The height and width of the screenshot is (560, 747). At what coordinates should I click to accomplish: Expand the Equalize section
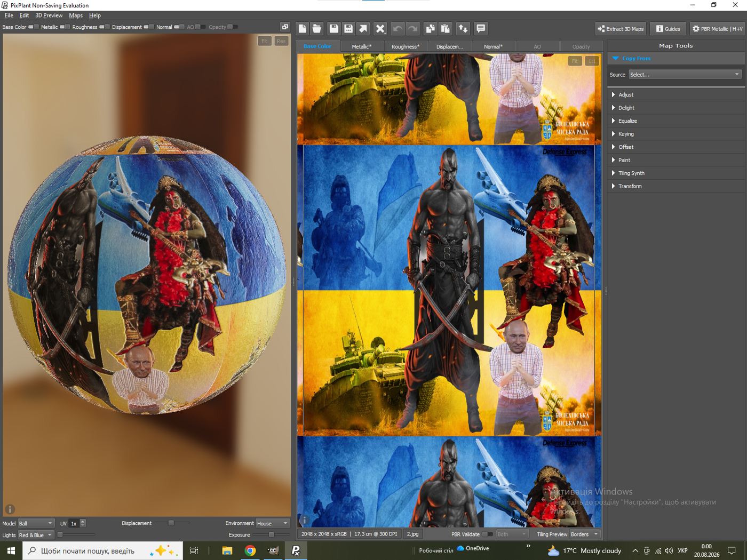click(x=676, y=121)
